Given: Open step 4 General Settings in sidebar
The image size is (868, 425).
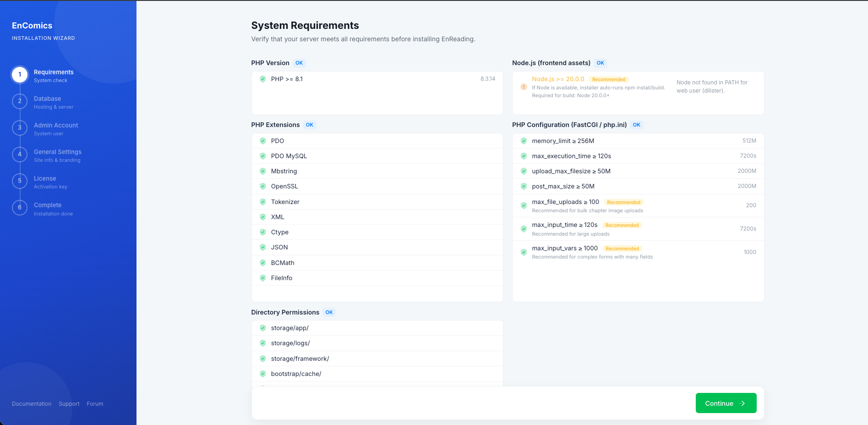Looking at the screenshot, I should tap(47, 155).
